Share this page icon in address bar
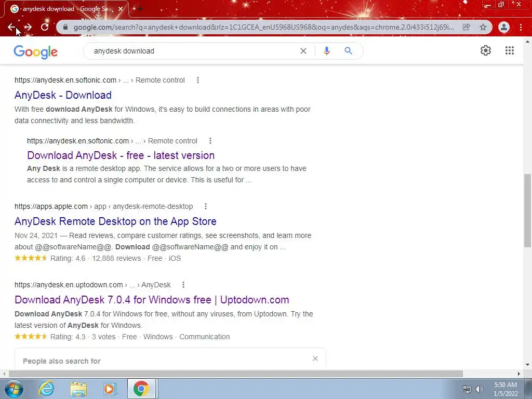 (467, 27)
